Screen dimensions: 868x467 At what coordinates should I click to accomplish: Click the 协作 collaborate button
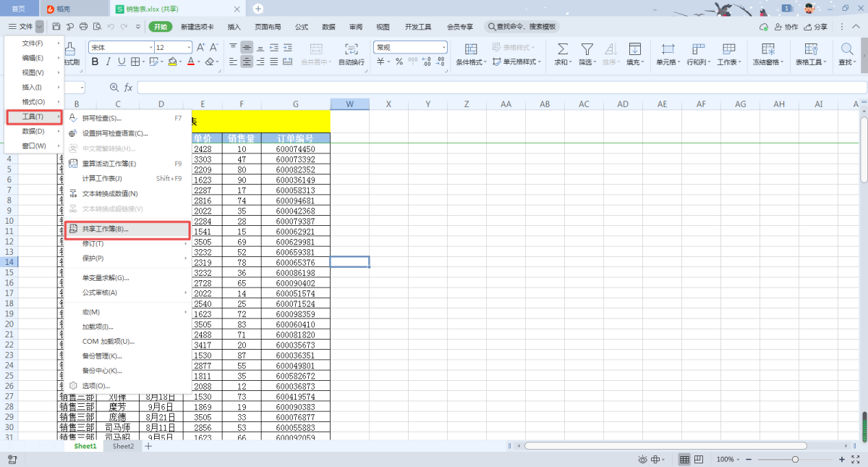pos(786,27)
